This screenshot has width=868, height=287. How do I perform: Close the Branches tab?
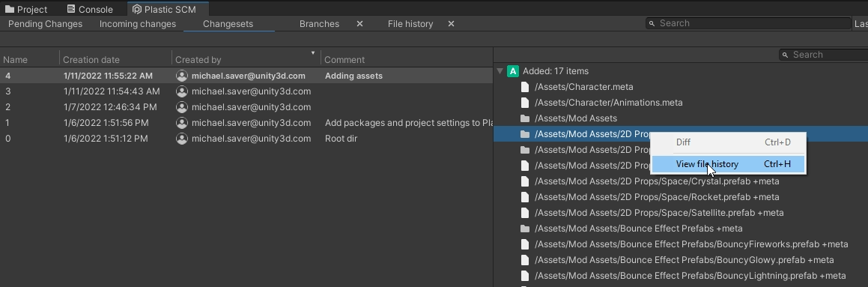[359, 24]
